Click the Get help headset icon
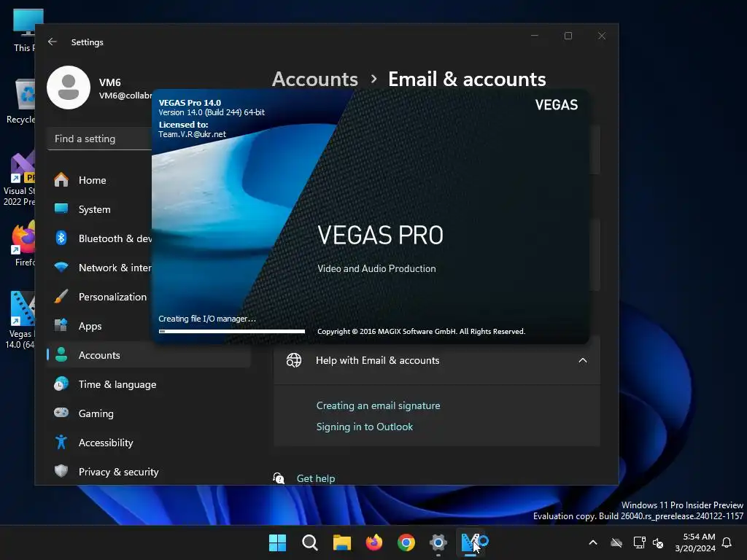This screenshot has height=560, width=747. (278, 478)
